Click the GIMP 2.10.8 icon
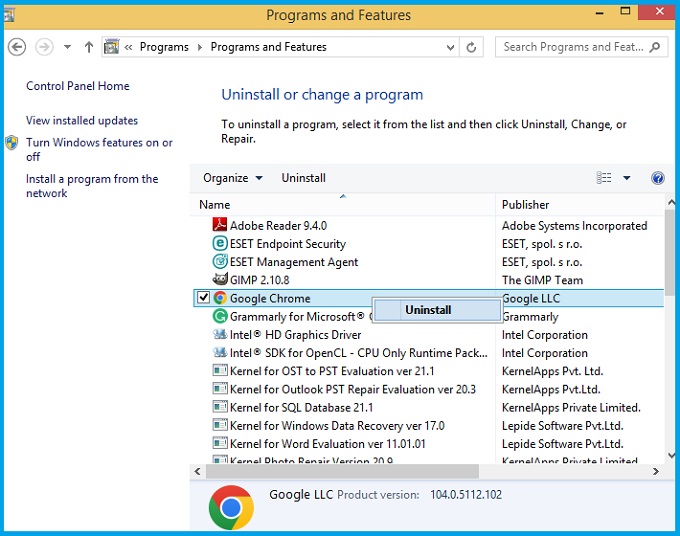This screenshot has width=680, height=536. tap(220, 279)
